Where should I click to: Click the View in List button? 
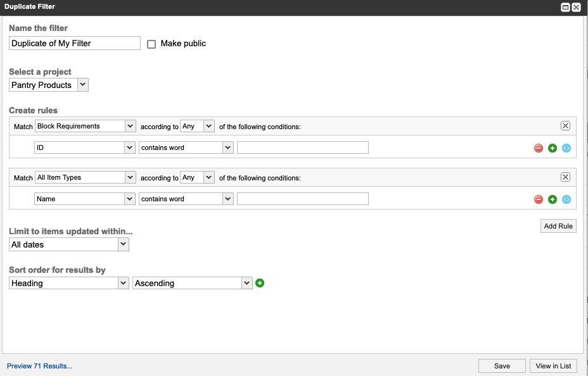pyautogui.click(x=553, y=366)
